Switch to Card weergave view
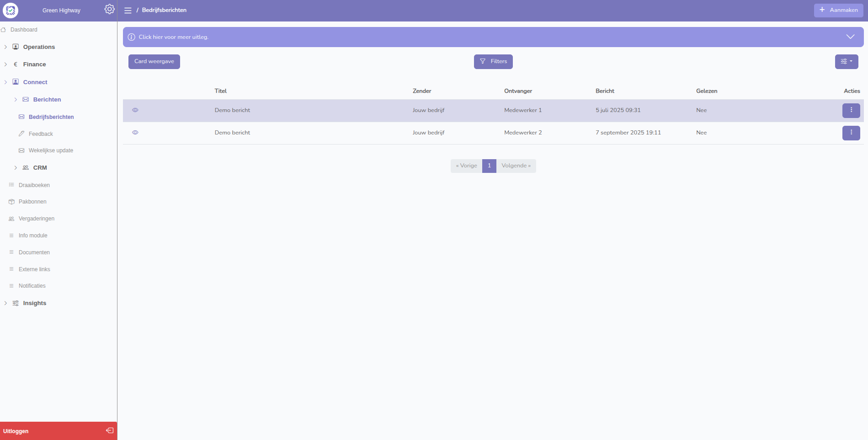The image size is (868, 440). click(154, 62)
